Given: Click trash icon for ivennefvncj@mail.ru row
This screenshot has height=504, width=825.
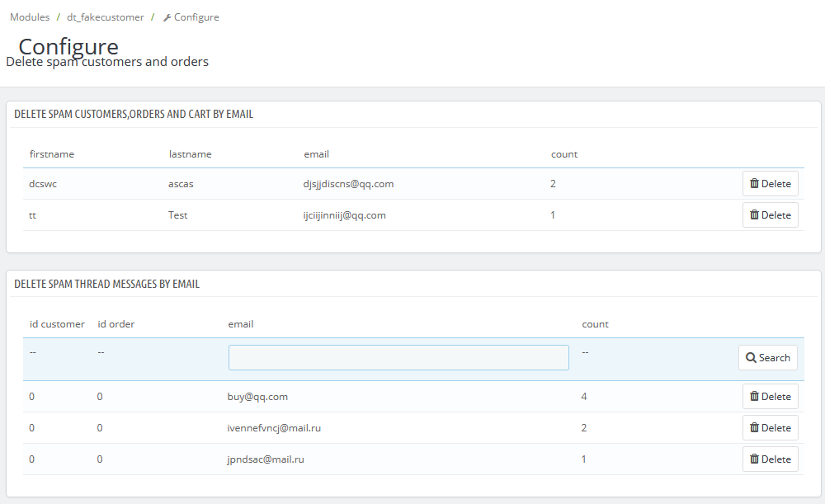Looking at the screenshot, I should pyautogui.click(x=754, y=428).
